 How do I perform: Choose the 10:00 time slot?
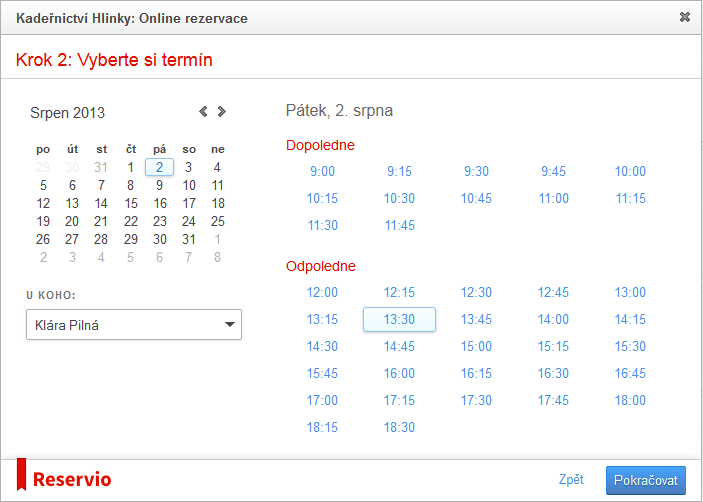630,172
